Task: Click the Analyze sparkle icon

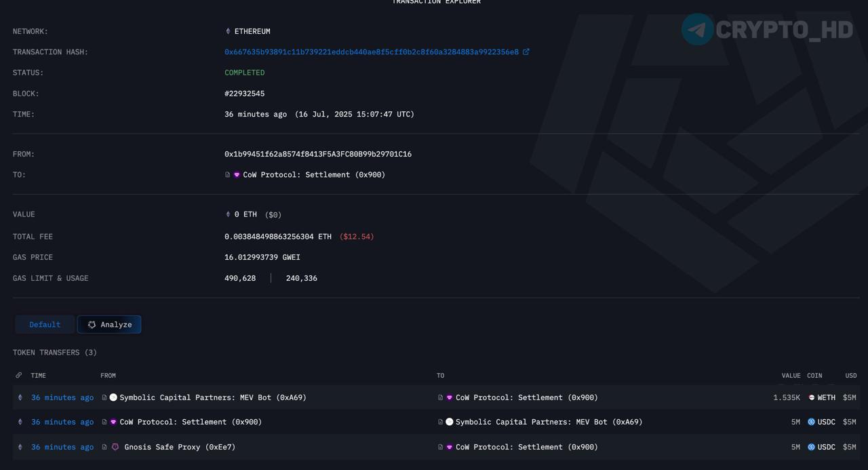Action: [x=92, y=325]
